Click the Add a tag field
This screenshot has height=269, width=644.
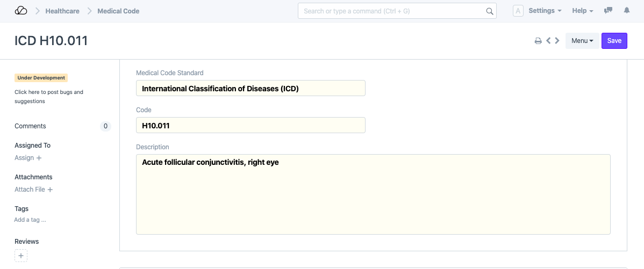point(30,220)
